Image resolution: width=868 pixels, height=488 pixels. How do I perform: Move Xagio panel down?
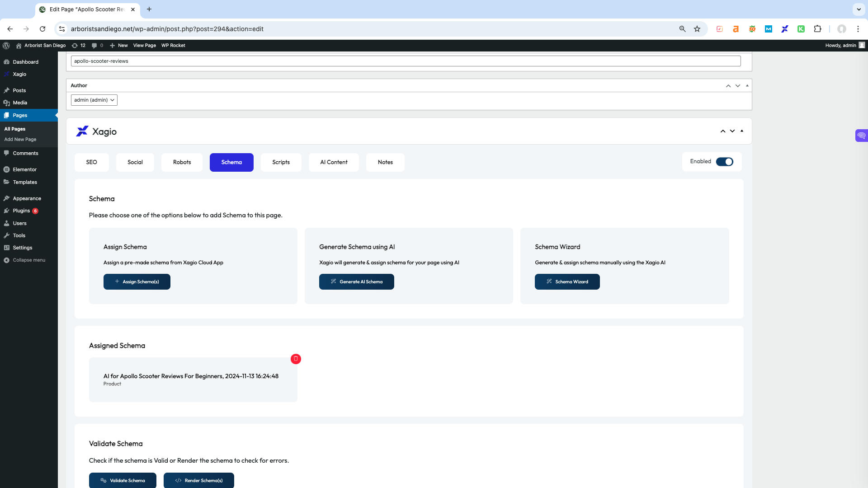732,131
